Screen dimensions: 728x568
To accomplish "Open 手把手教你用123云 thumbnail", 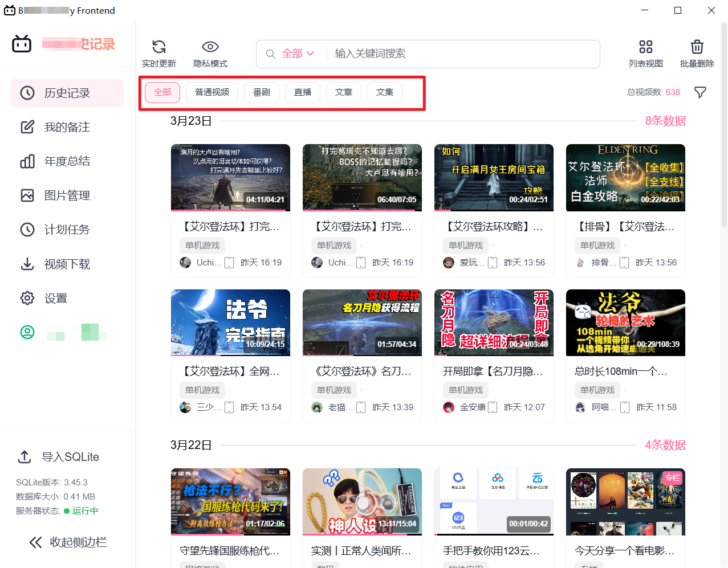I will [x=494, y=502].
